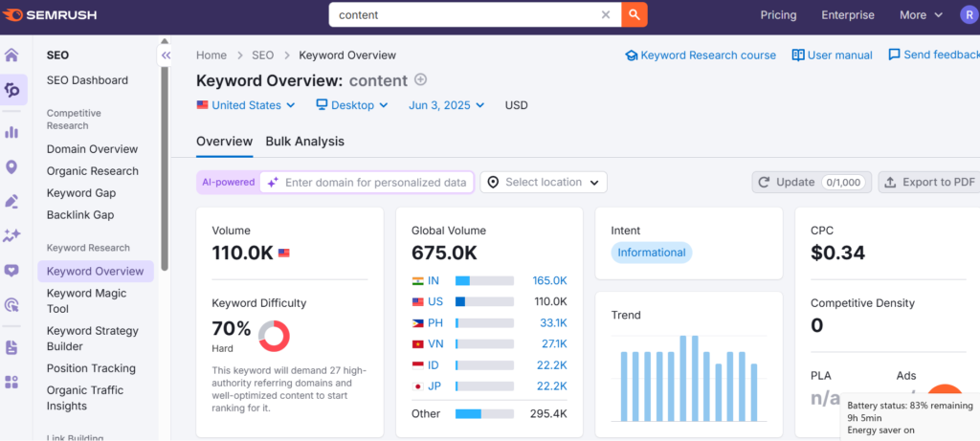Open the Home icon in left rail
Image resolution: width=980 pixels, height=441 pixels.
pos(11,55)
